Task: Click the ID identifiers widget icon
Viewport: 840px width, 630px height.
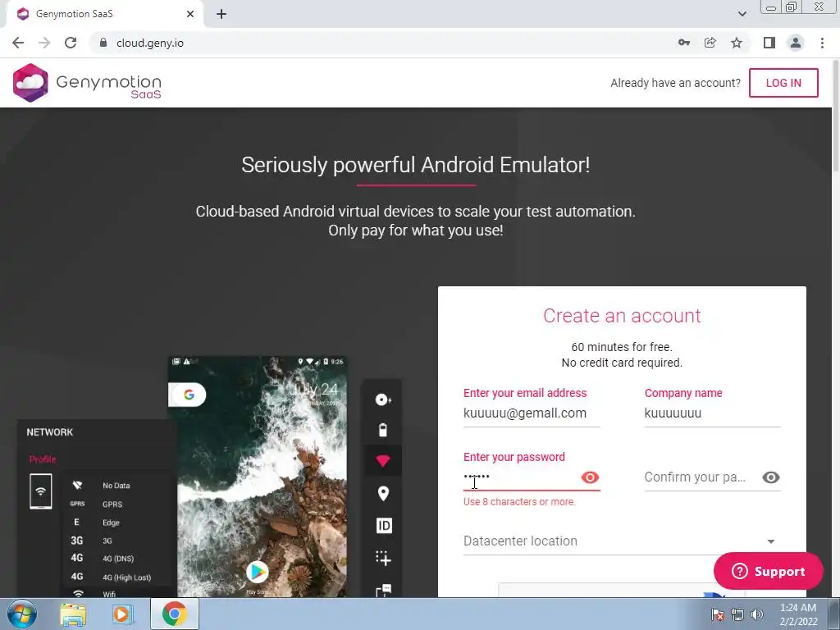Action: point(384,526)
